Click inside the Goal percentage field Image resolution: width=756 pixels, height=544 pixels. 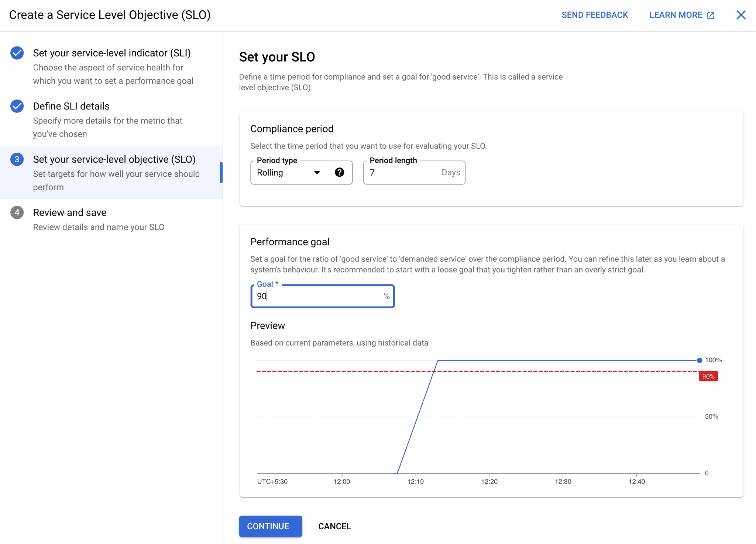(322, 296)
